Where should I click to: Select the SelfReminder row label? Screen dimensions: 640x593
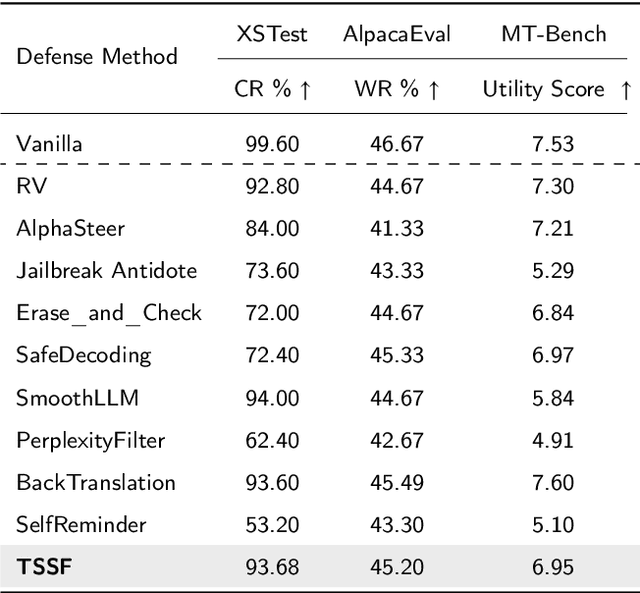(x=81, y=525)
